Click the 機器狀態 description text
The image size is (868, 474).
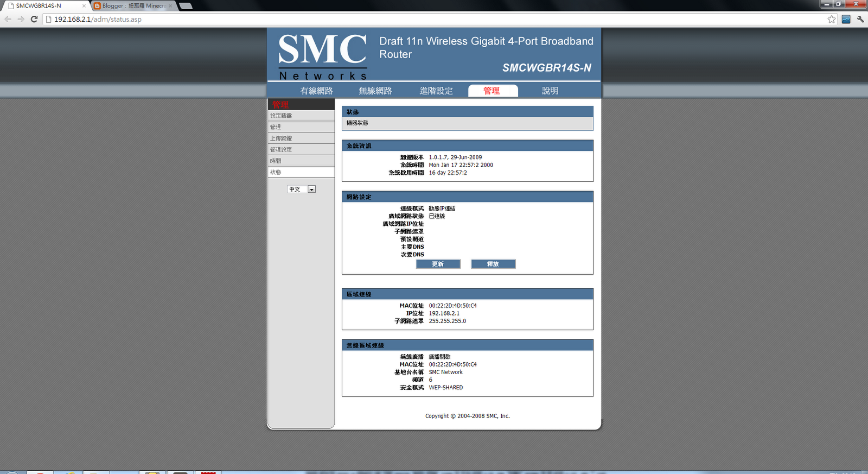coord(358,123)
